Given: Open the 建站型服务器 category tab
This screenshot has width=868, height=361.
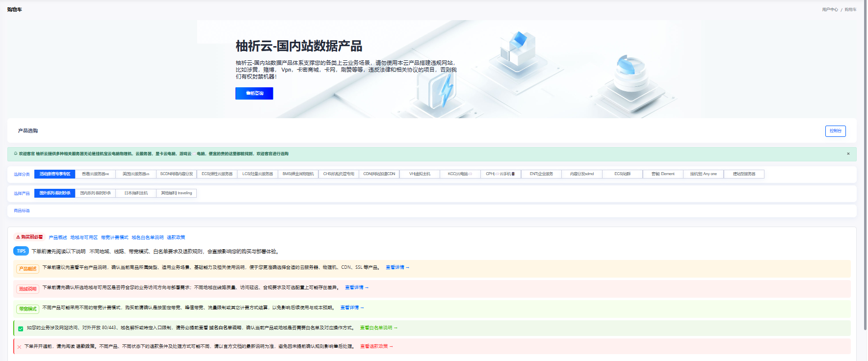Looking at the screenshot, I should click(744, 174).
